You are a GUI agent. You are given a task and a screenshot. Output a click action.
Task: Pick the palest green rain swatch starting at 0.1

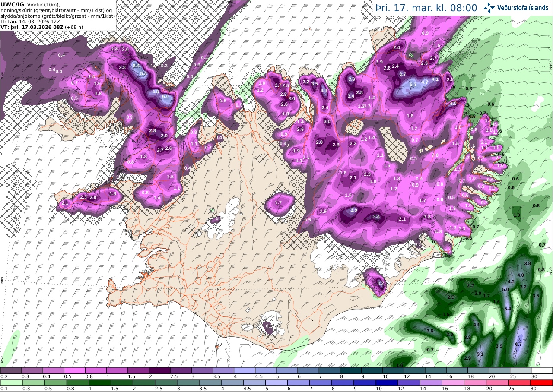pyautogui.click(x=11, y=382)
